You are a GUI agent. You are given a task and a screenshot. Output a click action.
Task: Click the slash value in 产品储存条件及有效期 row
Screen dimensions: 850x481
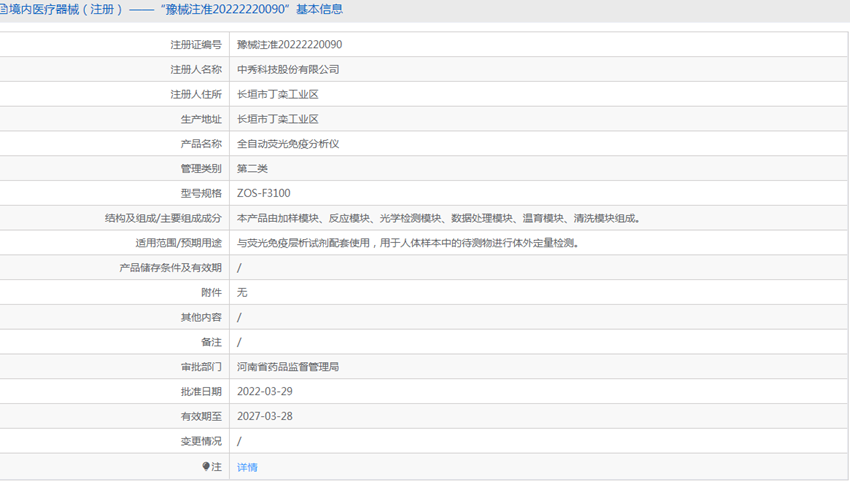tap(239, 268)
